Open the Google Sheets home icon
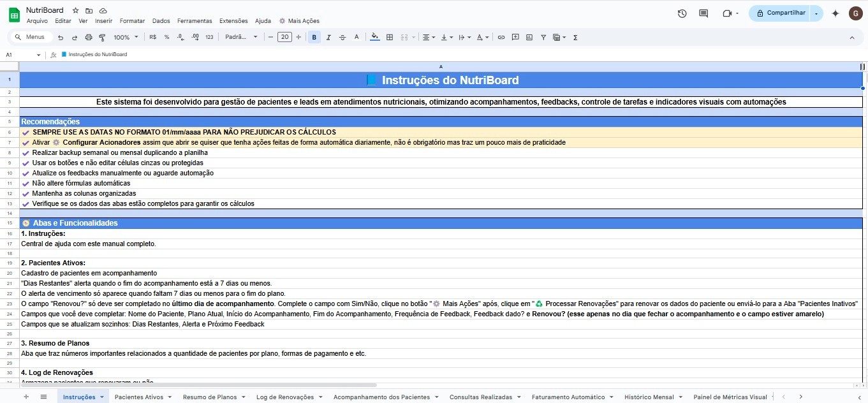868x403 pixels. coord(13,15)
